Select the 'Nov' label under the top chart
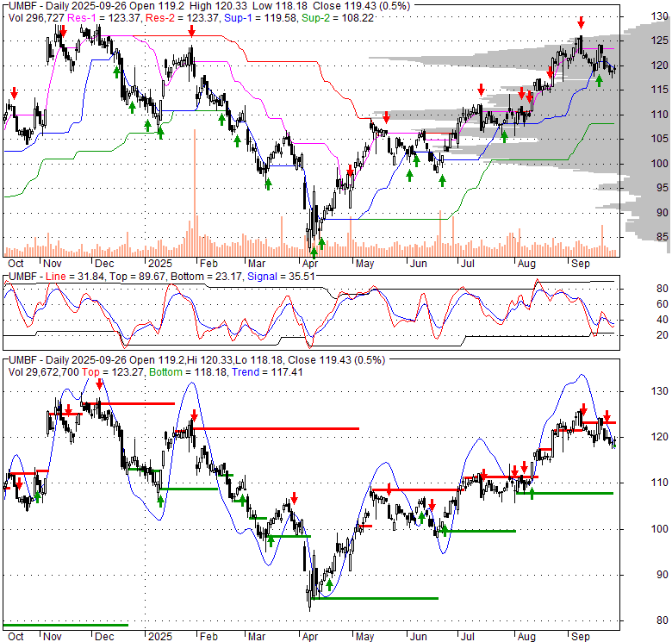Image resolution: width=672 pixels, height=642 pixels. (53, 264)
